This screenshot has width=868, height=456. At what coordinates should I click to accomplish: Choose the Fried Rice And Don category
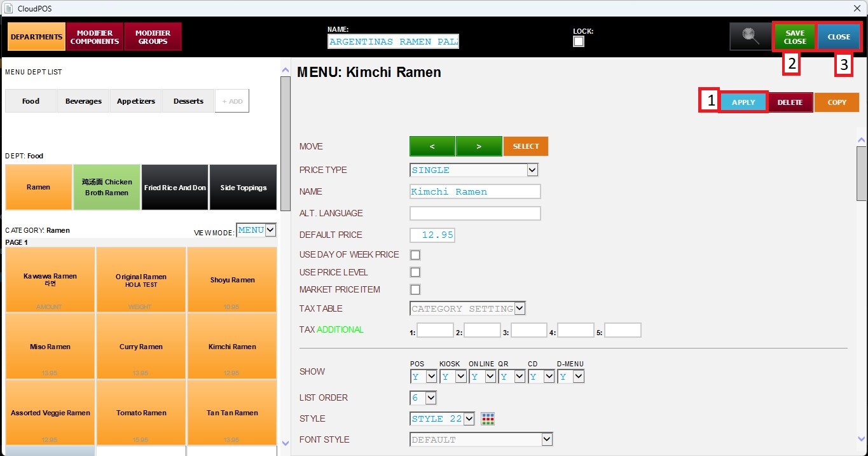[175, 188]
